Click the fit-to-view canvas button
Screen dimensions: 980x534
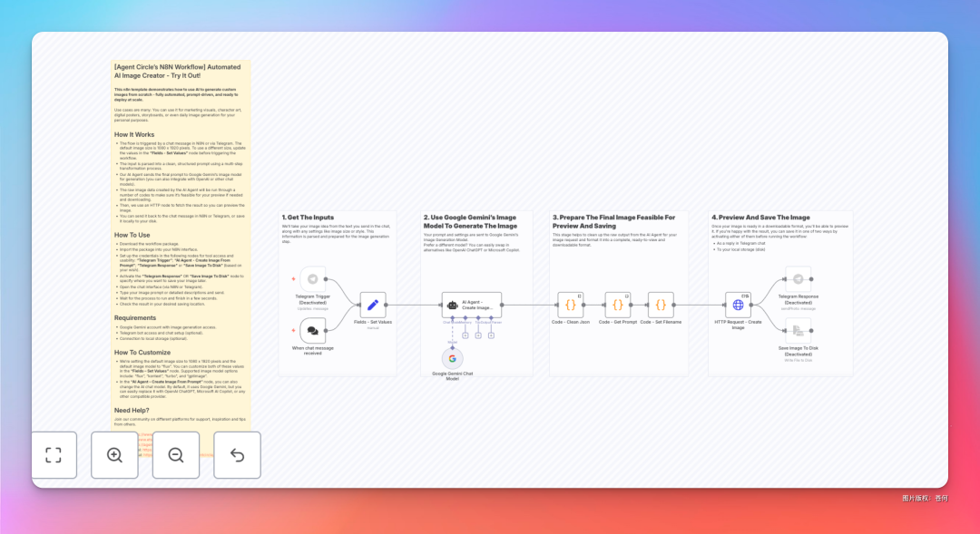(54, 455)
